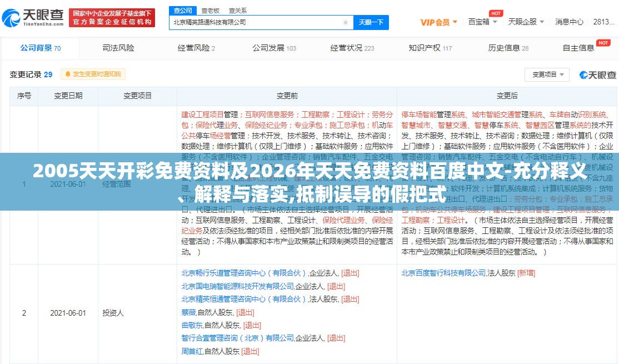619x364 pixels.
Task: Click the 官方备案企业征信机构 red banner
Action: (112, 18)
